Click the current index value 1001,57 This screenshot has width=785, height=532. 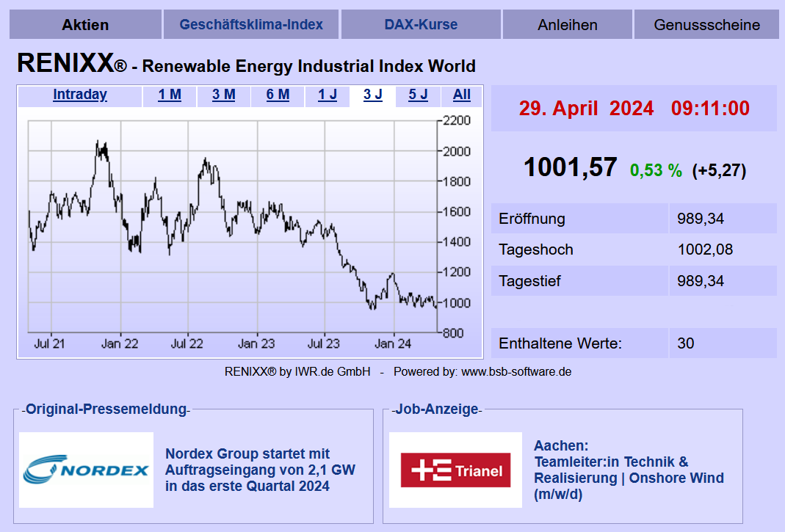[x=570, y=168]
